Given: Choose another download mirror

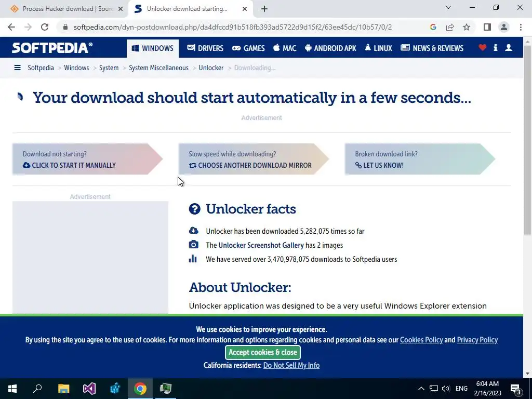Looking at the screenshot, I should 254,159.
